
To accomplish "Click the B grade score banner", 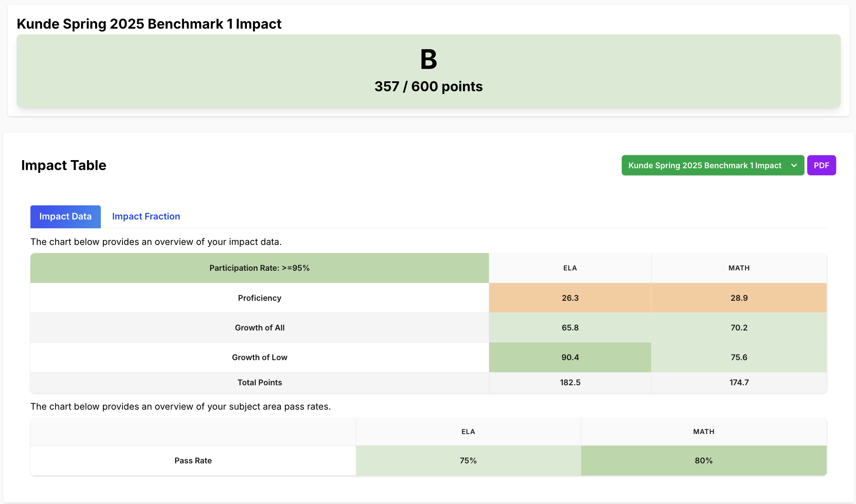I will coord(428,71).
